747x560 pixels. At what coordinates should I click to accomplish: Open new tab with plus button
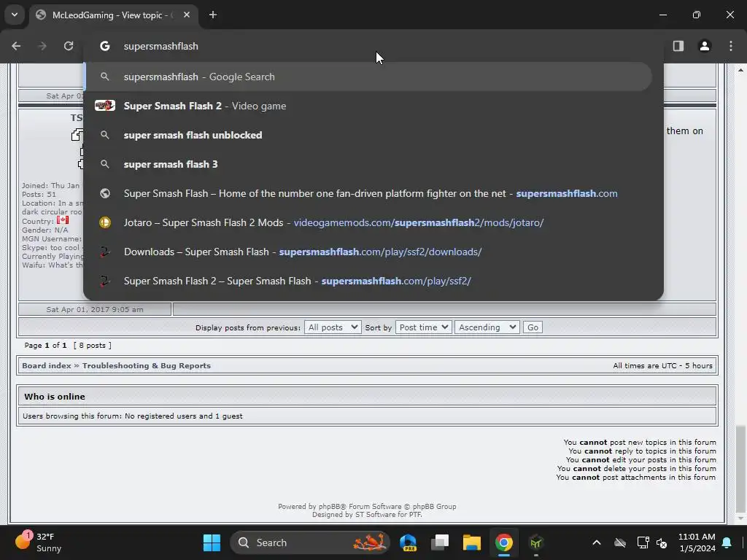213,15
